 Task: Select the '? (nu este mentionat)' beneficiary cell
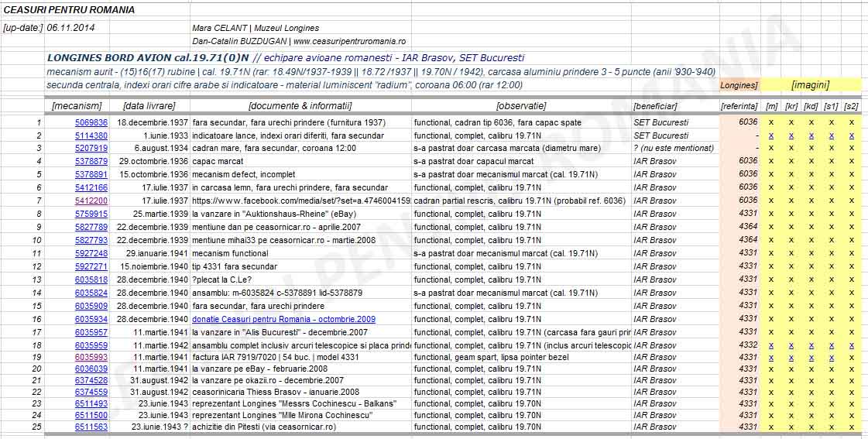(x=675, y=149)
